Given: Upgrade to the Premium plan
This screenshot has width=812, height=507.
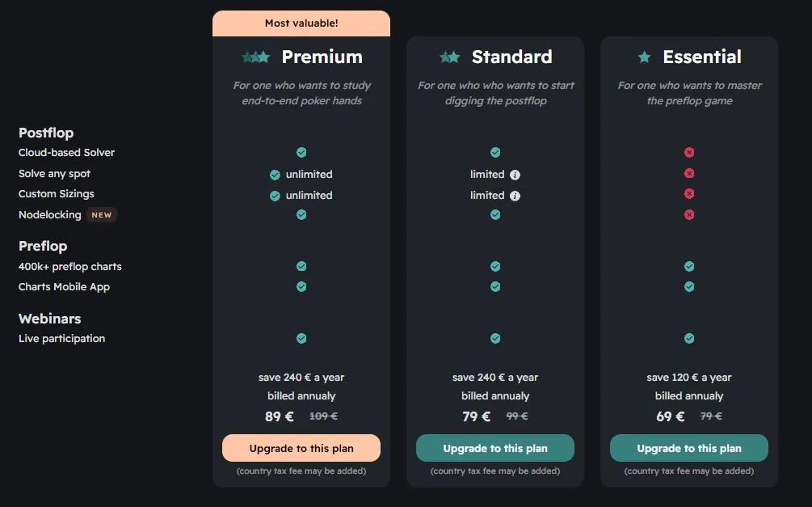Looking at the screenshot, I should (x=301, y=448).
